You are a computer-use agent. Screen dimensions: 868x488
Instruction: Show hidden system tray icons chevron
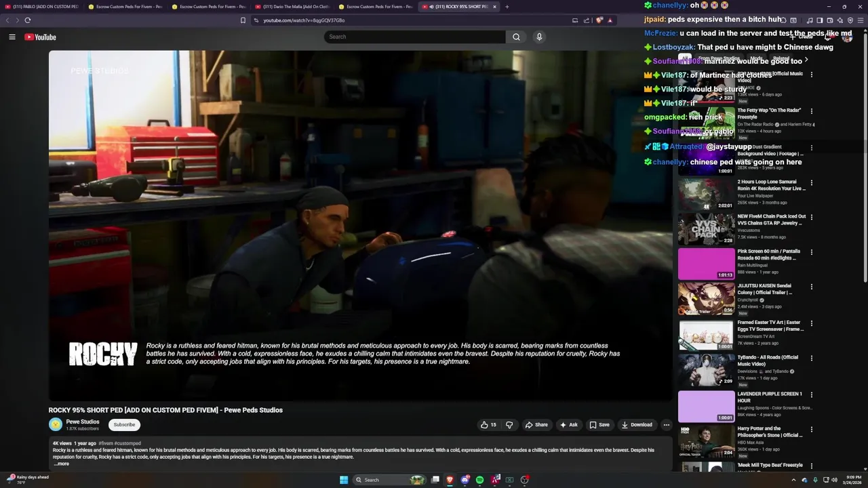point(793,480)
